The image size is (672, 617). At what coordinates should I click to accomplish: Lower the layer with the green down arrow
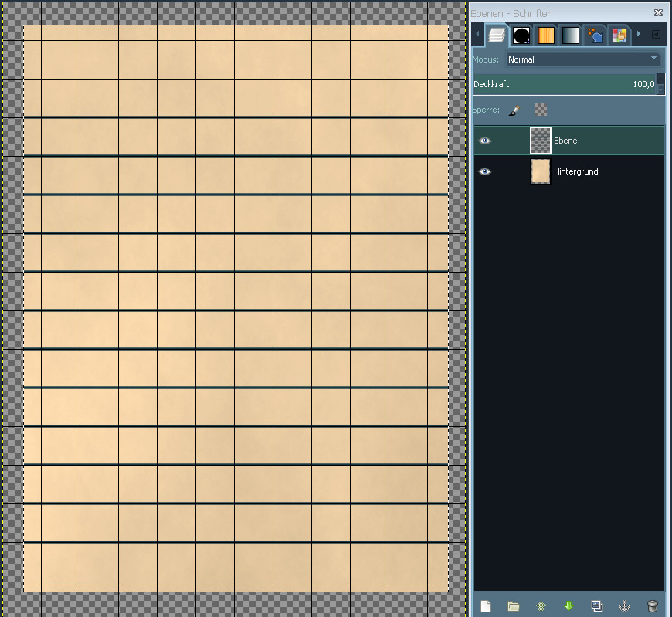[x=568, y=606]
